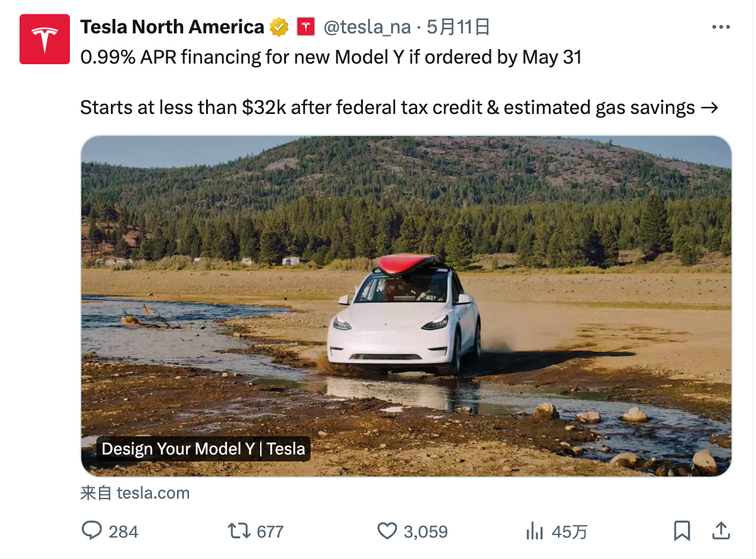
Task: Click the Design Your Model Y caption
Action: [x=203, y=449]
